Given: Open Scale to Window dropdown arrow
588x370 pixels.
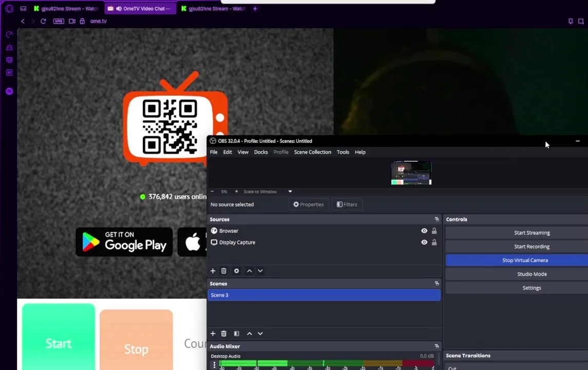Looking at the screenshot, I should point(290,191).
